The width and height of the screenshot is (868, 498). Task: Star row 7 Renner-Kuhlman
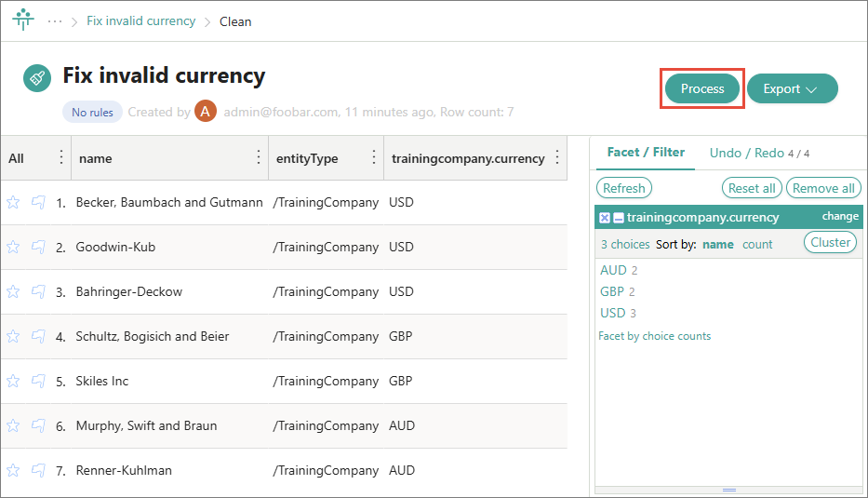13,470
